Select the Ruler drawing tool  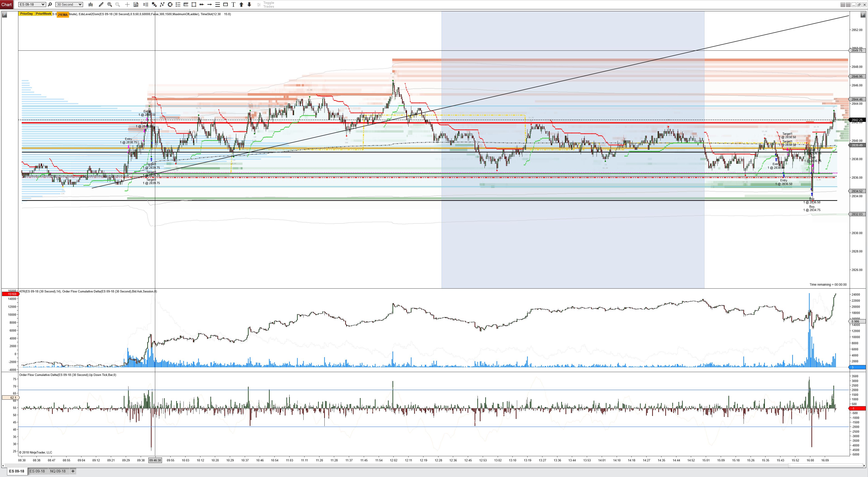pyautogui.click(x=186, y=4)
